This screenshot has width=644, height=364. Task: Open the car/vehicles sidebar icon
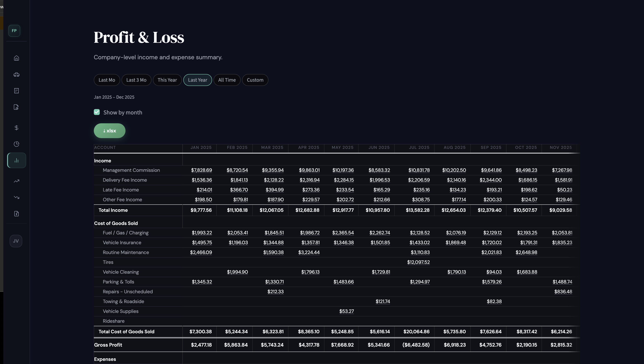[16, 74]
